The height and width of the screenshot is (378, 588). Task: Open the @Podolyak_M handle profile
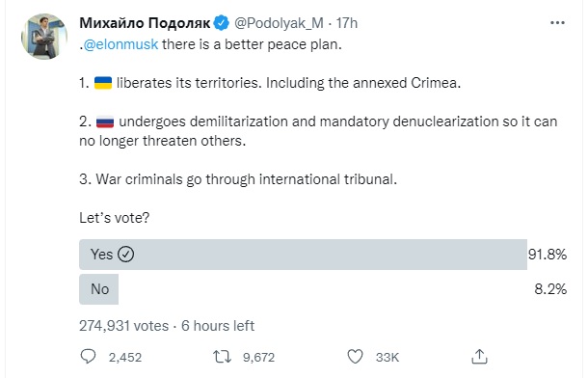[279, 23]
